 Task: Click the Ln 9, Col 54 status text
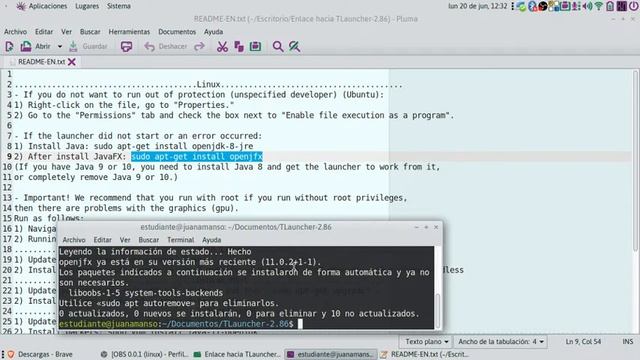click(583, 341)
